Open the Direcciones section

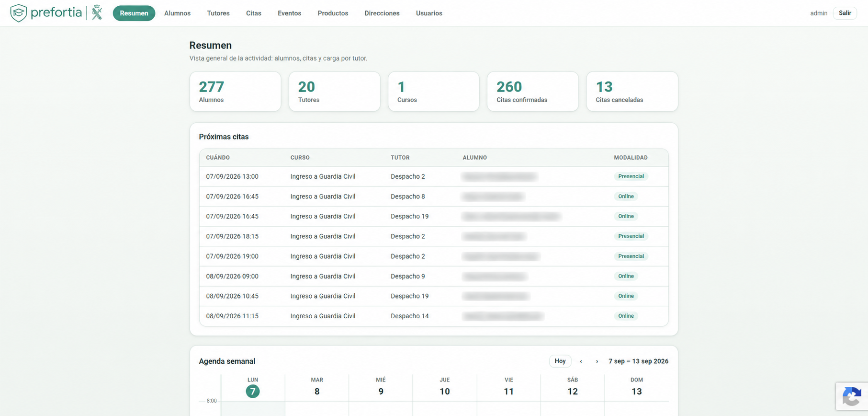pyautogui.click(x=382, y=13)
